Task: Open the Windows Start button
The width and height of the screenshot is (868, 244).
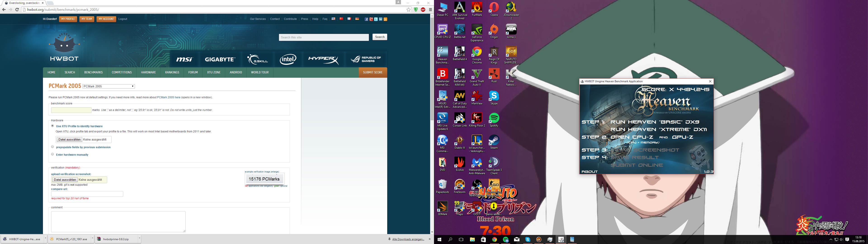Action: click(x=439, y=240)
